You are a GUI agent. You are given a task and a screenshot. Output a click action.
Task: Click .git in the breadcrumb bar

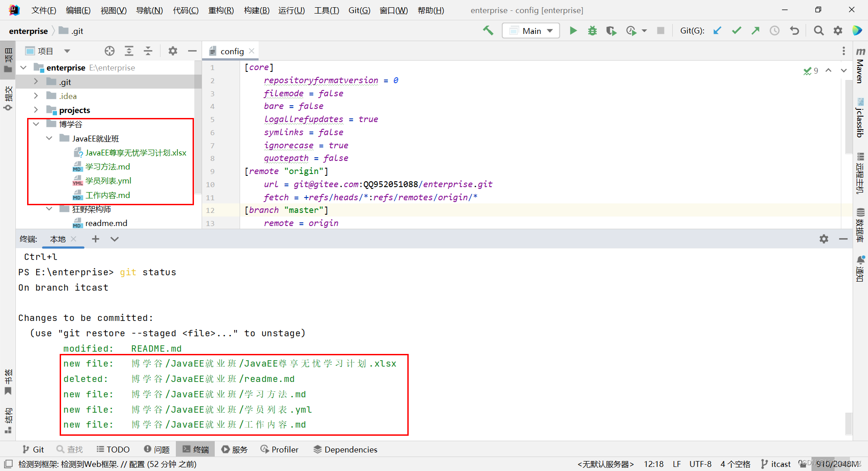click(x=71, y=31)
